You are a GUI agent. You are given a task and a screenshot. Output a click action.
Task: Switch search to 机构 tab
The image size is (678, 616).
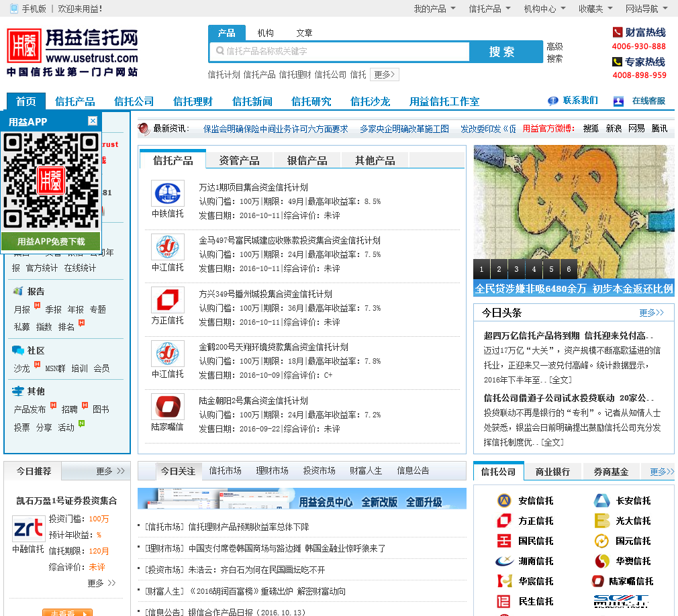pos(265,34)
